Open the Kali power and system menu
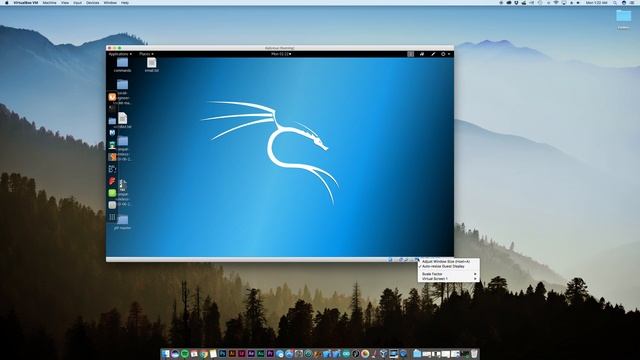 coord(445,54)
